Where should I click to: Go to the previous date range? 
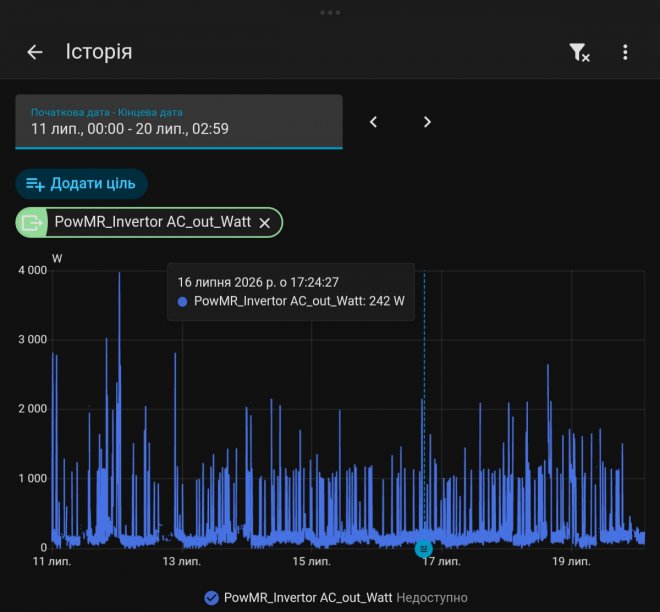click(x=373, y=122)
